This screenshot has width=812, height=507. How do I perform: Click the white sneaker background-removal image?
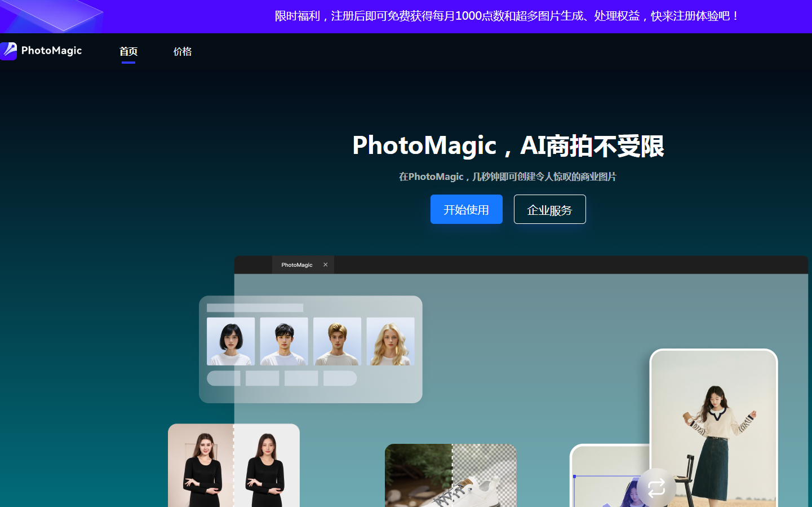451,477
